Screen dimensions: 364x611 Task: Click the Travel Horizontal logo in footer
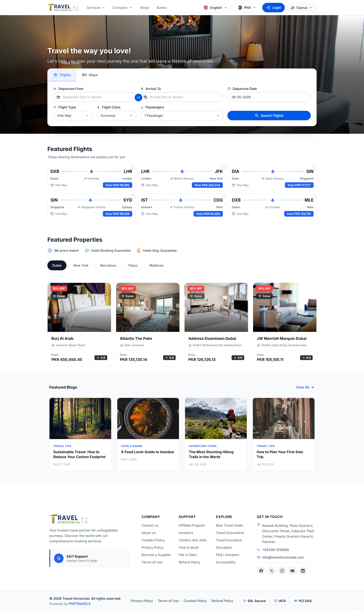[x=70, y=519]
